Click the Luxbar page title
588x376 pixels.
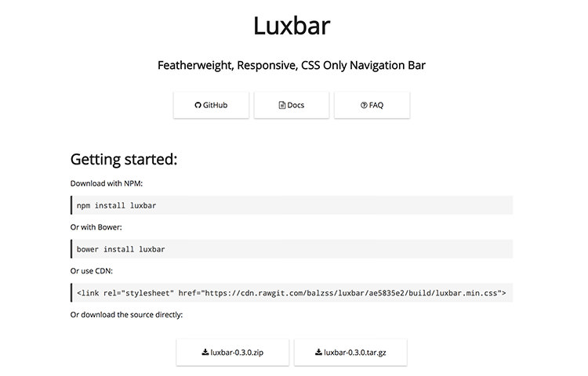292,26
